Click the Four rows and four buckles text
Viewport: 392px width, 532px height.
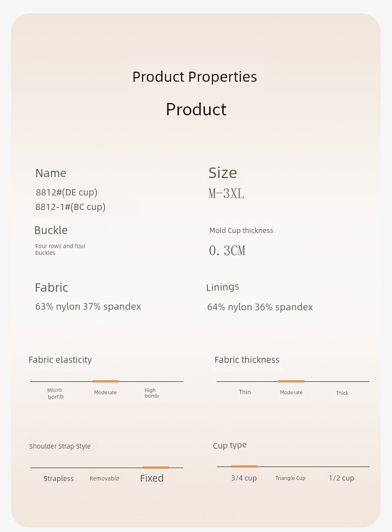pos(60,249)
